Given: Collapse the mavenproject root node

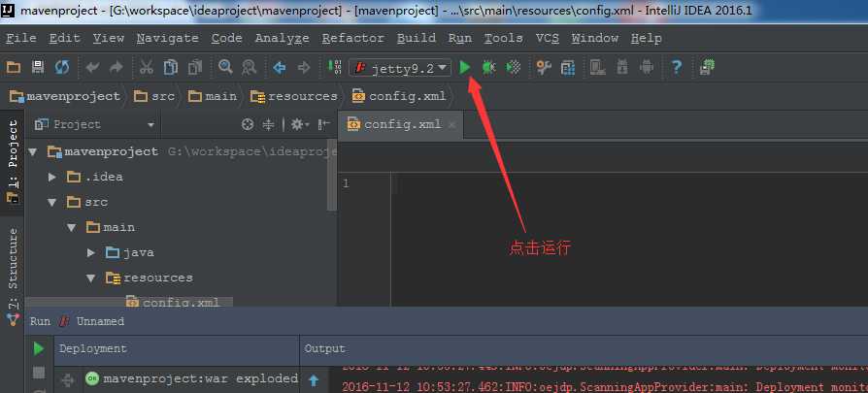Looking at the screenshot, I should coord(33,151).
